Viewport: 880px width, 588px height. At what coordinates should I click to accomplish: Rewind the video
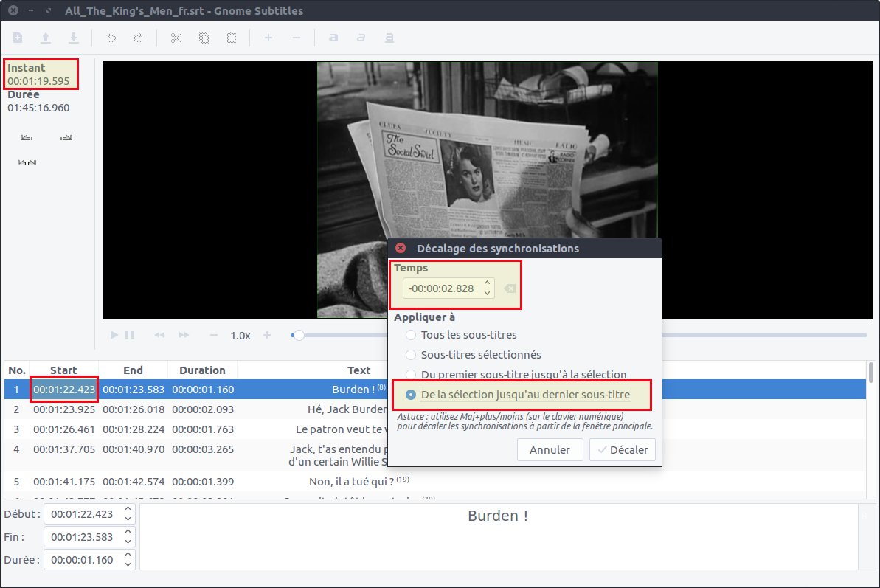click(x=159, y=335)
